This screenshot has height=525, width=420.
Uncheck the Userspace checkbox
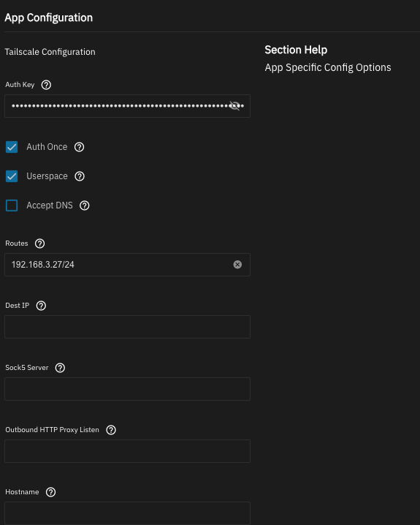coord(12,176)
